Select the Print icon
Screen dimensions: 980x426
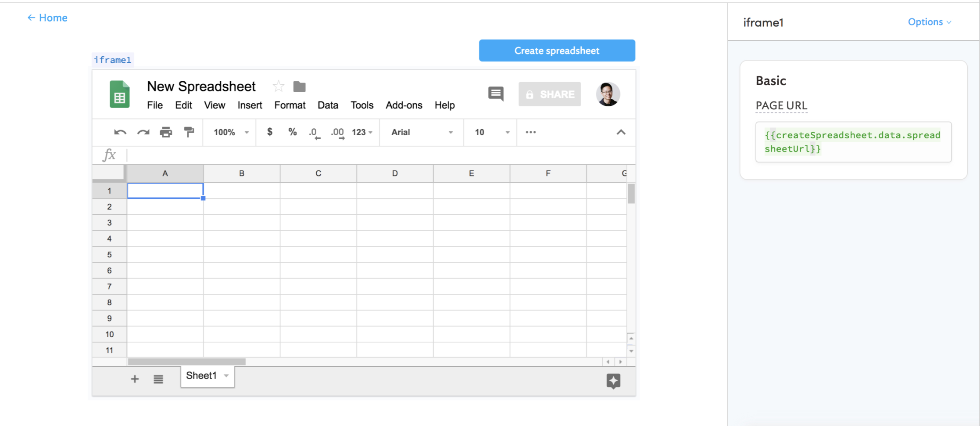click(166, 132)
